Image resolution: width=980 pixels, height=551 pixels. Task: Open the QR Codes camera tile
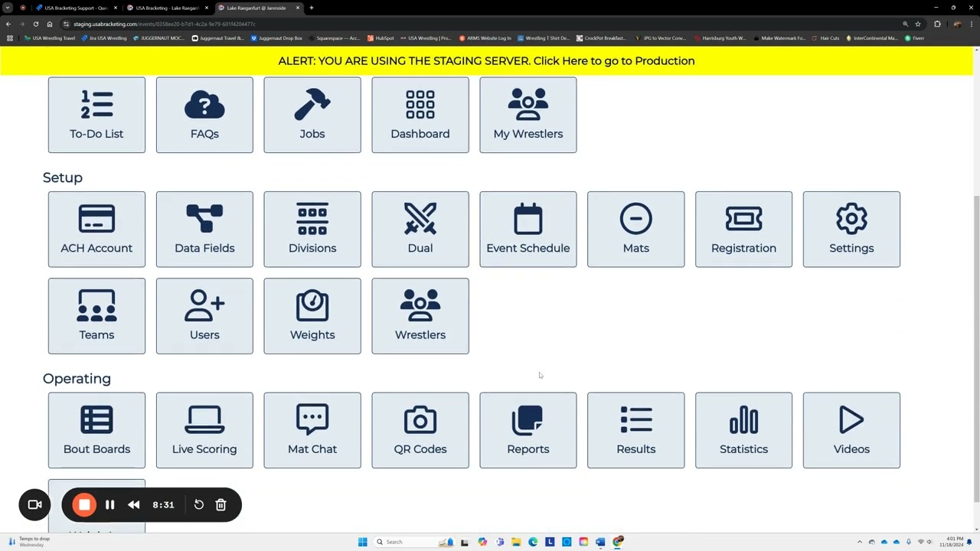click(420, 430)
